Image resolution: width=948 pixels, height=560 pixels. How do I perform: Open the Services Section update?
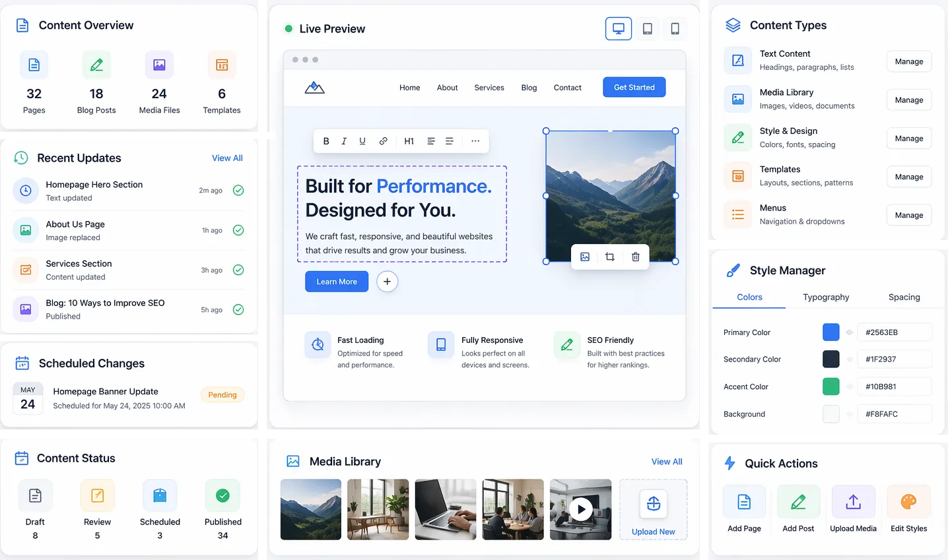coord(129,270)
